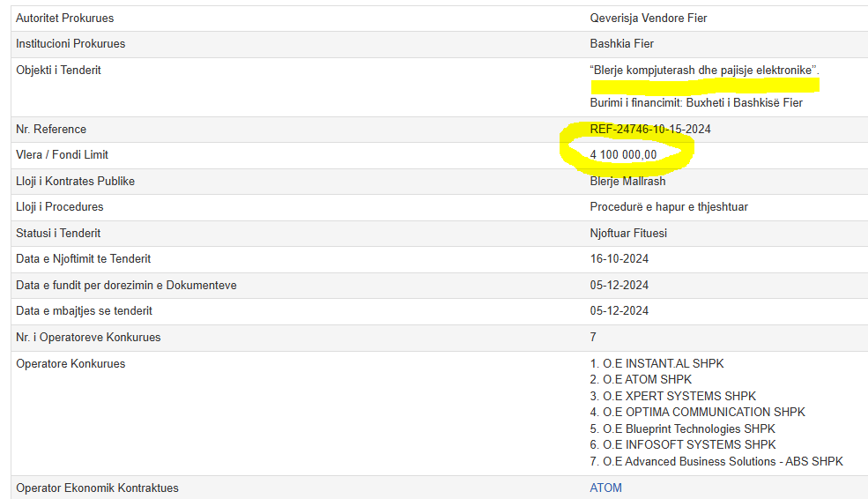Click the 'Blerje Mallrash' contract type value
Viewport: 868px width, 499px height.
click(627, 181)
